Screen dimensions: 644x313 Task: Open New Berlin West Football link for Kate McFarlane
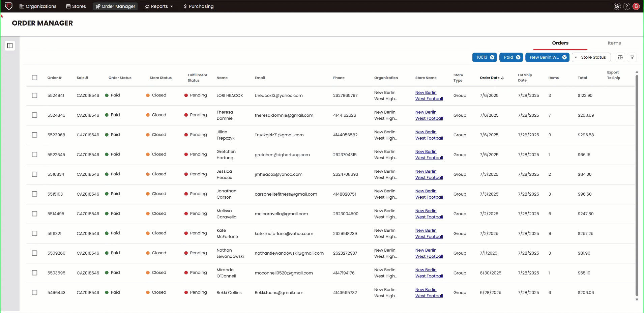(x=429, y=234)
